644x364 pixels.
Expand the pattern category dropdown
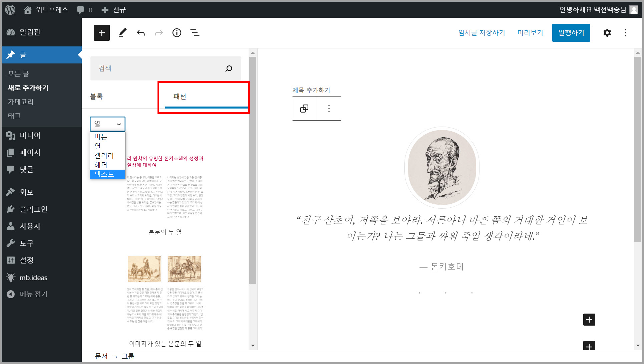(x=107, y=124)
